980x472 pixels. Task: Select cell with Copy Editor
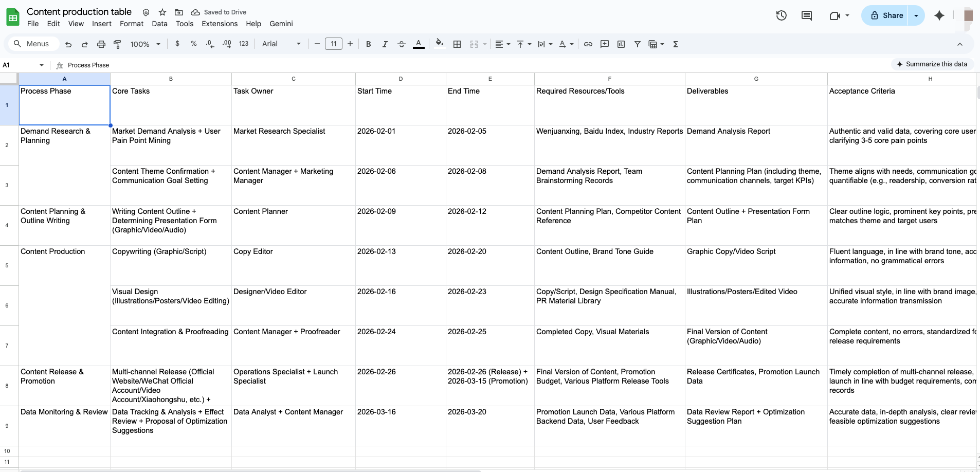293,265
